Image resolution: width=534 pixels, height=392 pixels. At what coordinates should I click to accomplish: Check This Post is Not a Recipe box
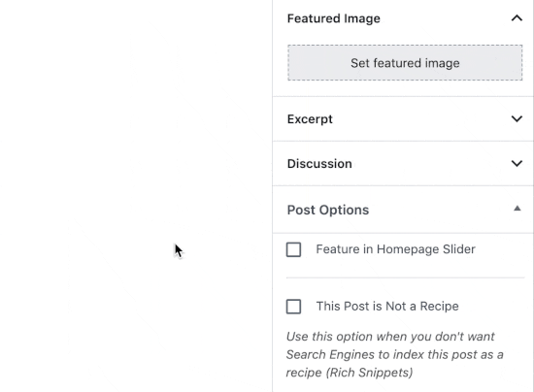point(293,307)
